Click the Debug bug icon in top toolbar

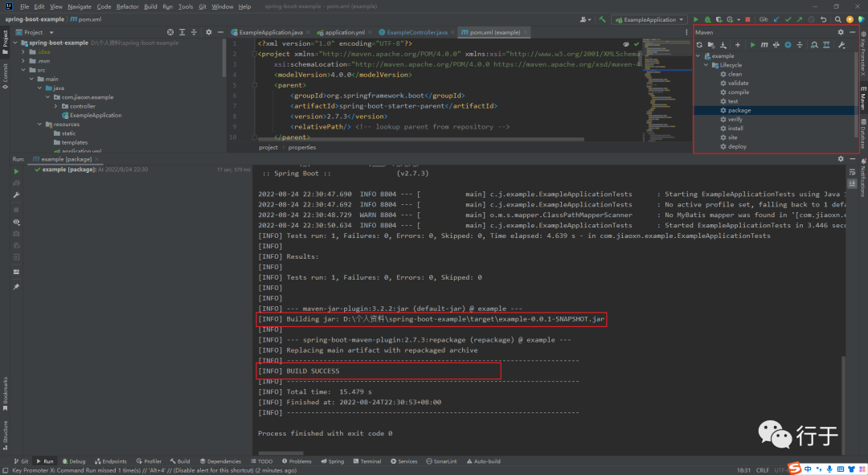coord(707,18)
